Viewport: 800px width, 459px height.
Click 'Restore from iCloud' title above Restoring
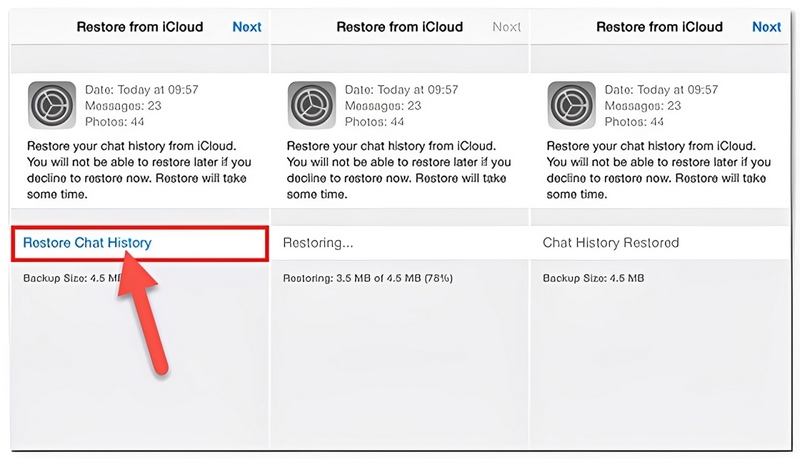pos(399,27)
